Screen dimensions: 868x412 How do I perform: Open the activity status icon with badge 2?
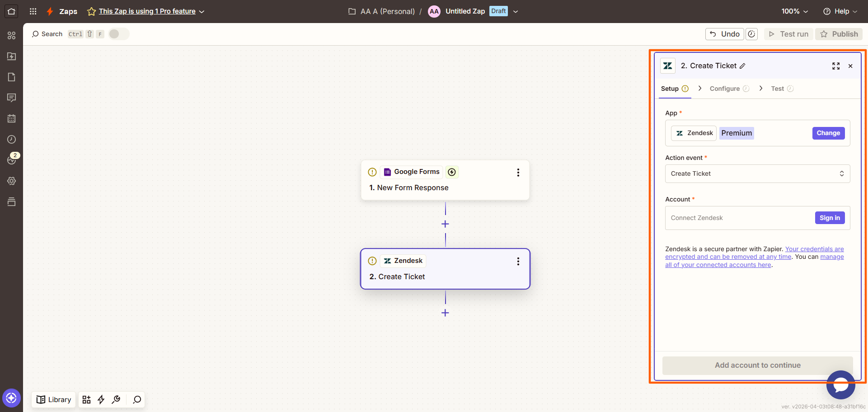tap(12, 159)
